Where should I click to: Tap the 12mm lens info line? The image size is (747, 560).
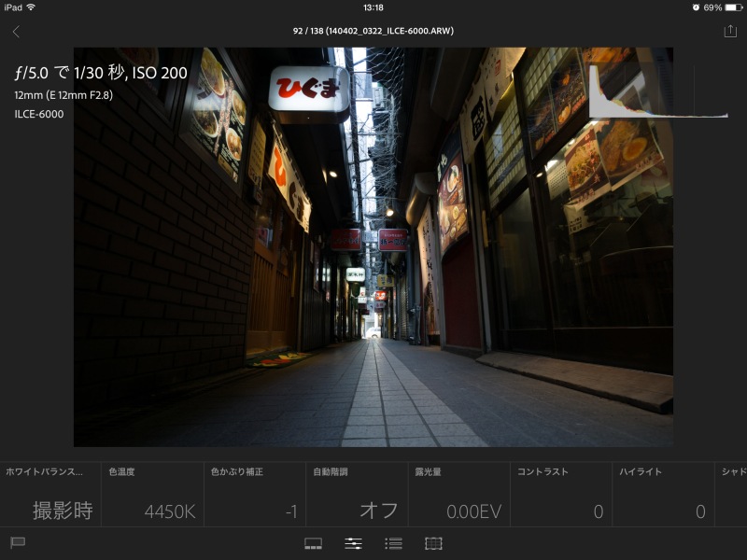pos(63,95)
